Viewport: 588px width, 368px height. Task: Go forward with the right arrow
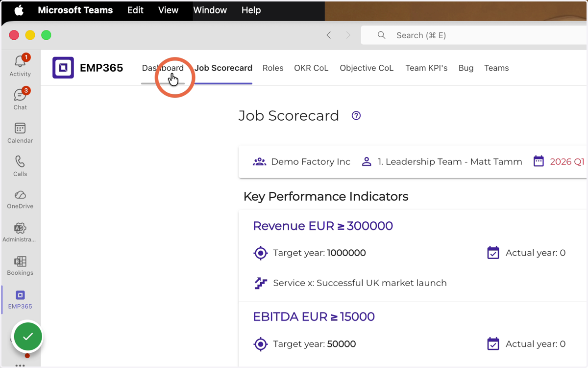pos(348,35)
